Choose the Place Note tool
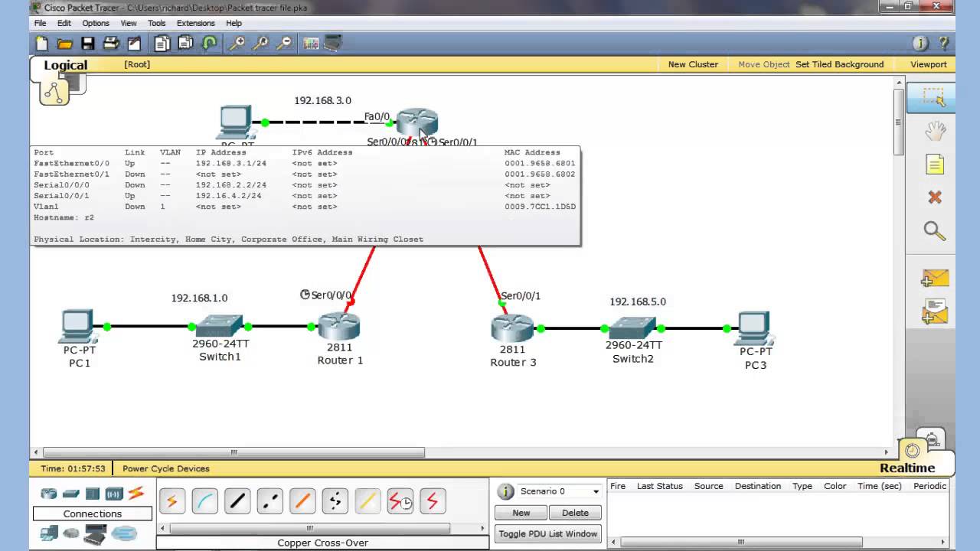This screenshot has height=551, width=980. 935,165
